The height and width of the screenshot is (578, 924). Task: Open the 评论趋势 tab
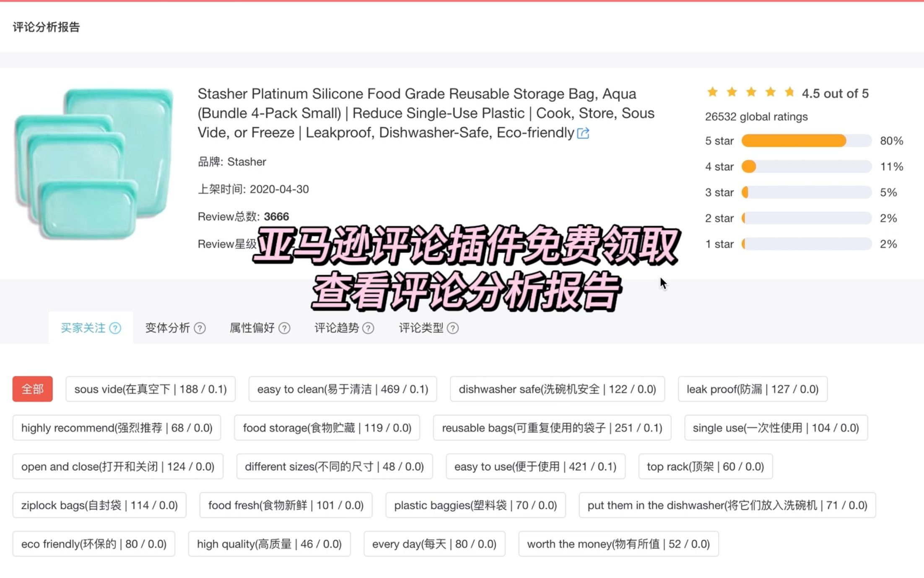coord(344,328)
